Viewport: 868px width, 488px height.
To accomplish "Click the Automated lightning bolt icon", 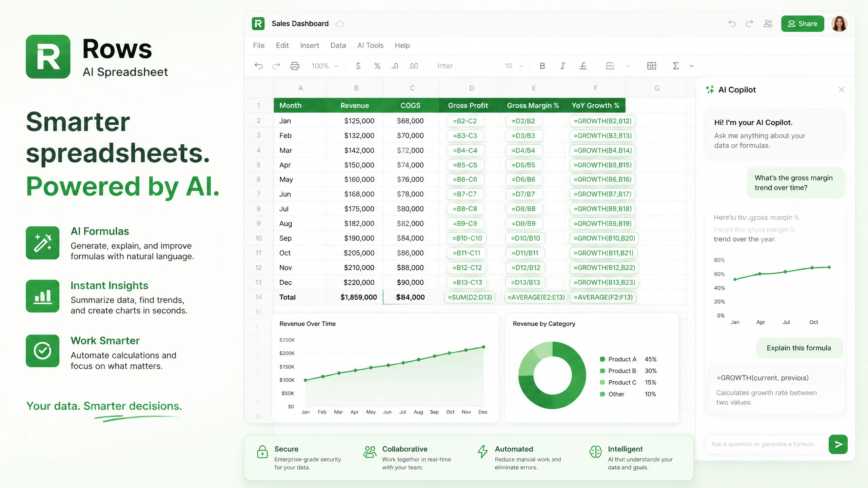I will 482,452.
